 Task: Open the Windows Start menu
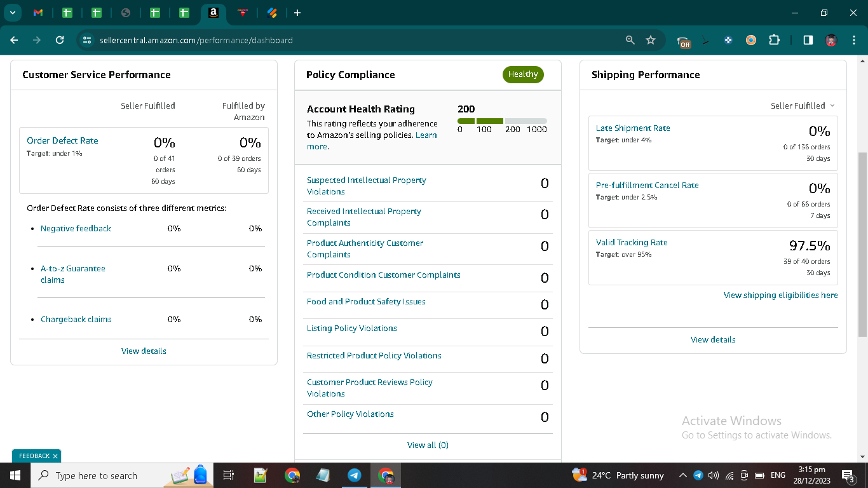15,475
